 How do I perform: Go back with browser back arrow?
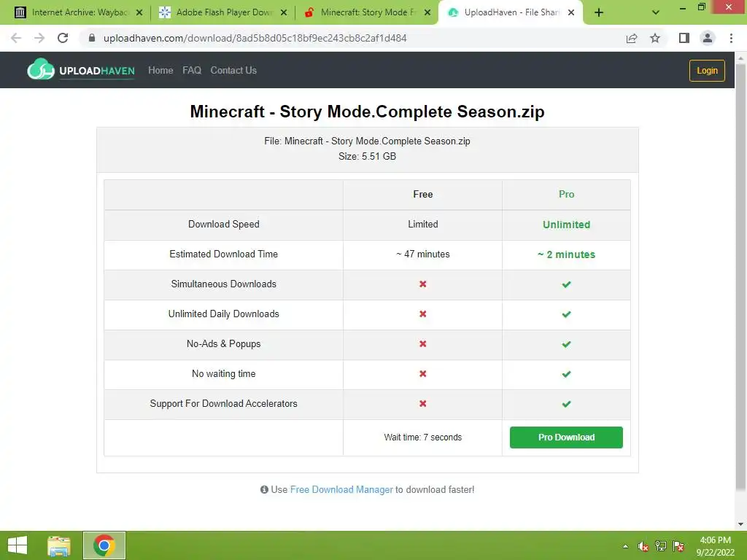pyautogui.click(x=16, y=38)
